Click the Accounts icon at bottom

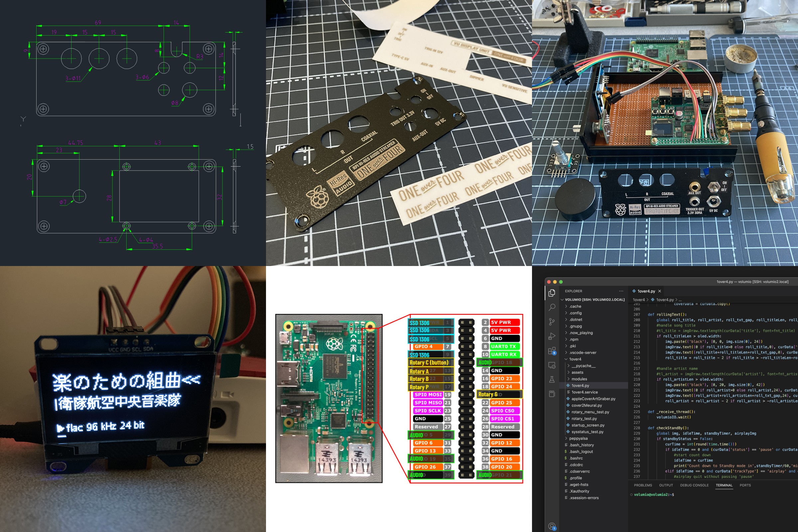pos(552,526)
